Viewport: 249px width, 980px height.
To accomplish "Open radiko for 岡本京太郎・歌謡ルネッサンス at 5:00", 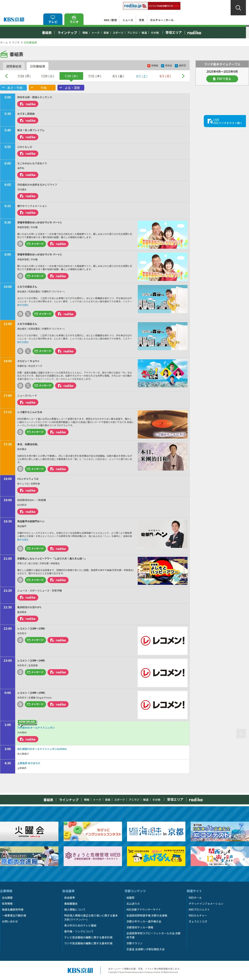I will (27, 104).
